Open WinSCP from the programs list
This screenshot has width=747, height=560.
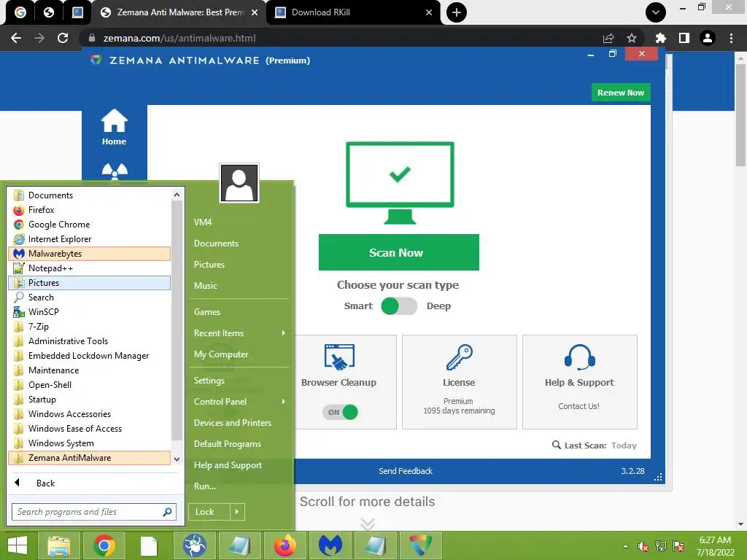[90, 312]
